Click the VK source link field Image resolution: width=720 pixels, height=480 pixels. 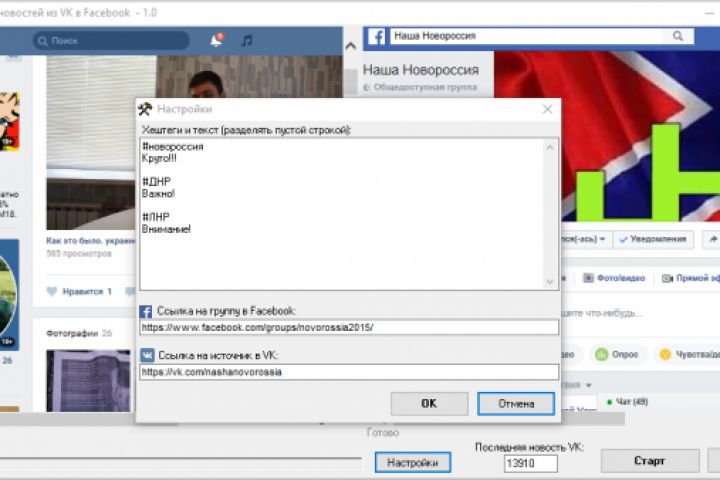(x=349, y=372)
